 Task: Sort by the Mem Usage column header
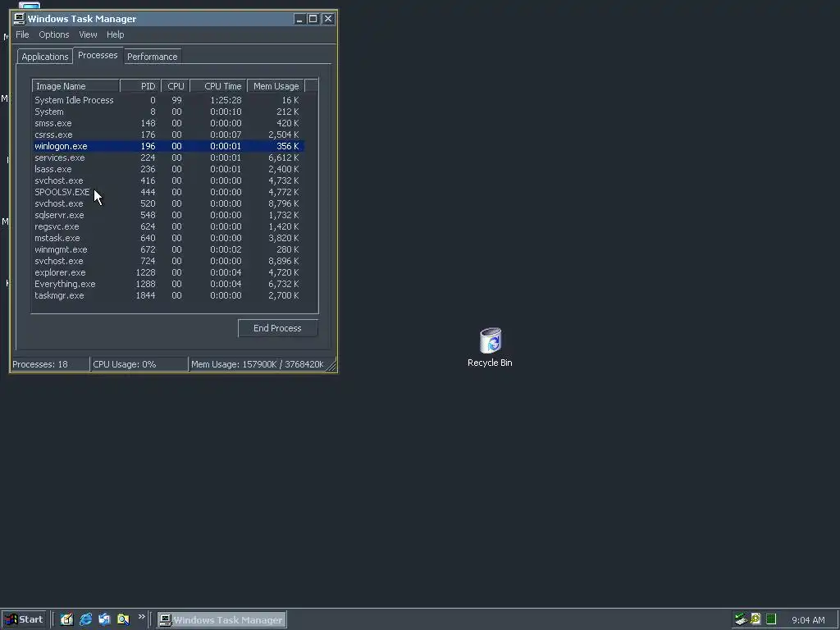click(276, 86)
